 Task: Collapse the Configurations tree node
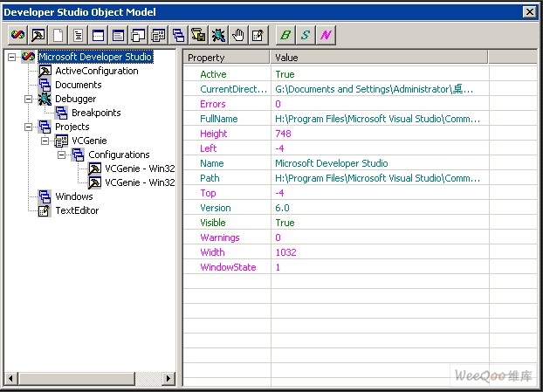(62, 155)
